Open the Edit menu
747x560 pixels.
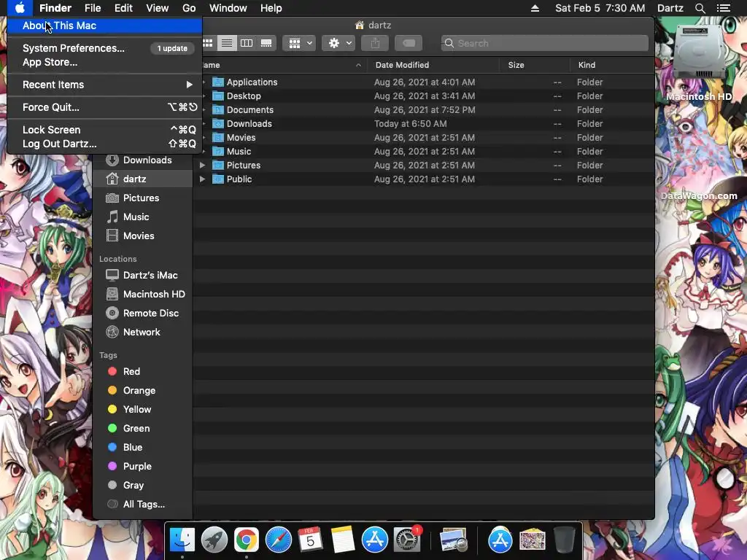[x=123, y=8]
